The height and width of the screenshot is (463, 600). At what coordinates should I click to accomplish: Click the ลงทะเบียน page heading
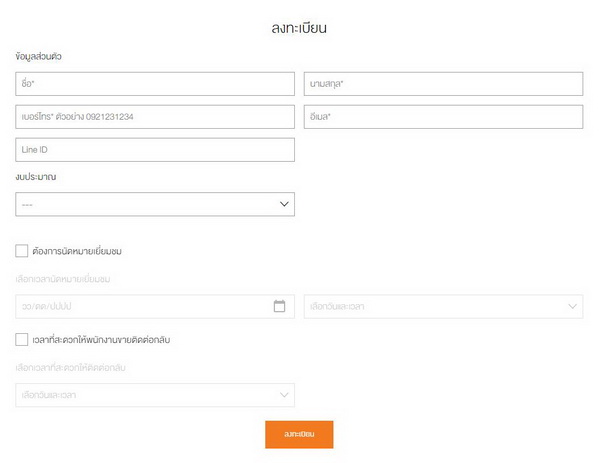299,28
